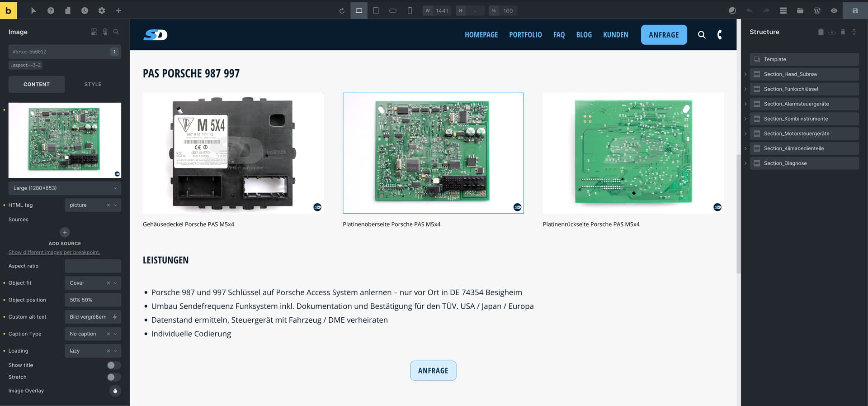Viewport: 868px width, 406px height.
Task: Click the undo arrow icon
Action: click(x=749, y=10)
